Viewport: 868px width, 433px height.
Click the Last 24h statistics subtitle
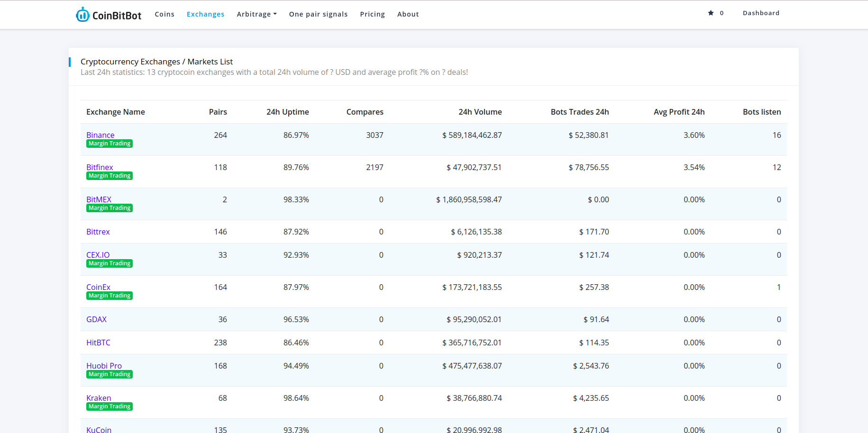(x=274, y=72)
